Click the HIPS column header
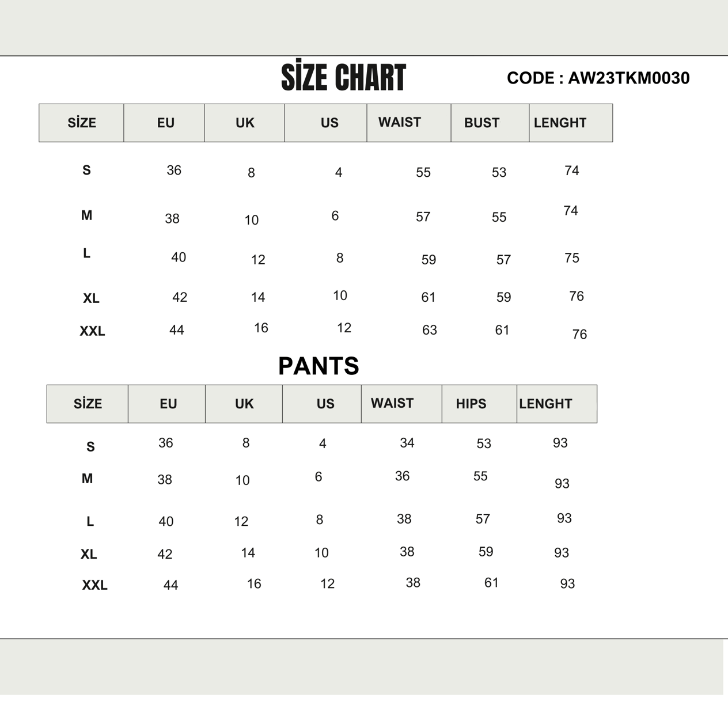 [471, 404]
